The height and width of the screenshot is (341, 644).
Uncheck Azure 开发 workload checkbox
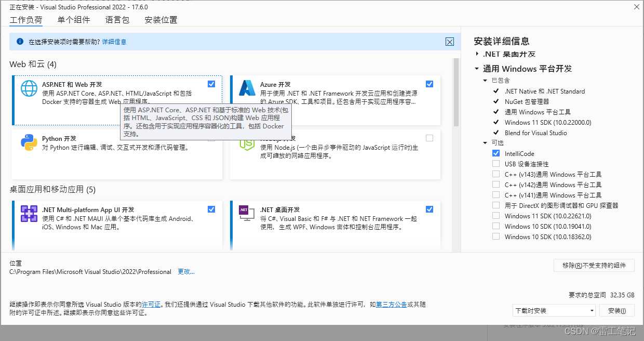429,84
